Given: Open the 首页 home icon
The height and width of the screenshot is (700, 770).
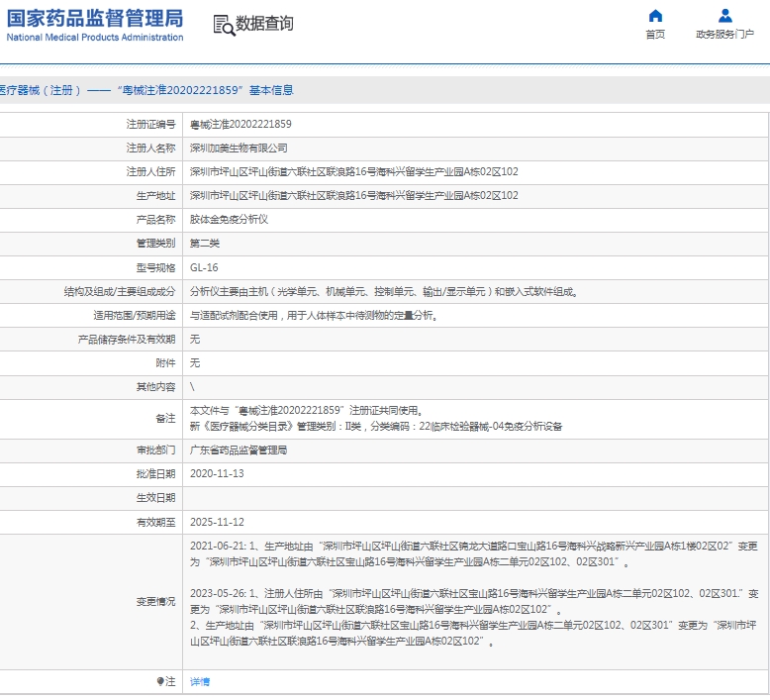Looking at the screenshot, I should coord(655,16).
